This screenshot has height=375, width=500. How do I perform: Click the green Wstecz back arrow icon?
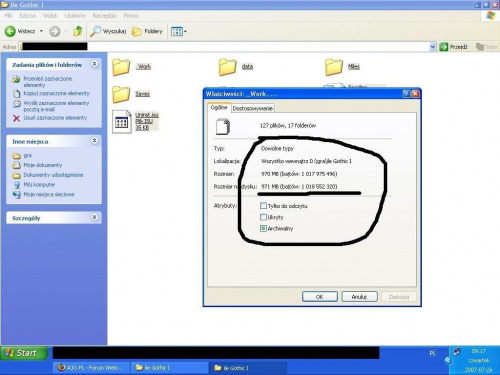coord(10,31)
